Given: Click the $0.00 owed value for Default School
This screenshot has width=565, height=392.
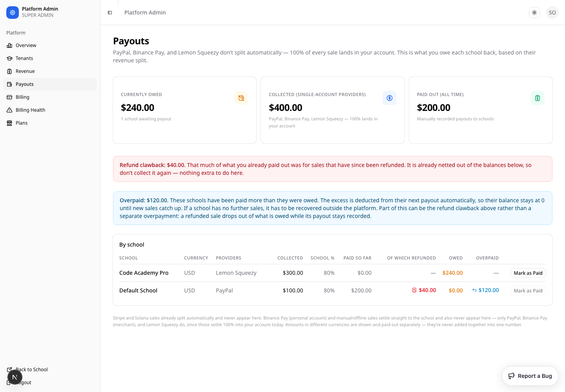Looking at the screenshot, I should 456,290.
